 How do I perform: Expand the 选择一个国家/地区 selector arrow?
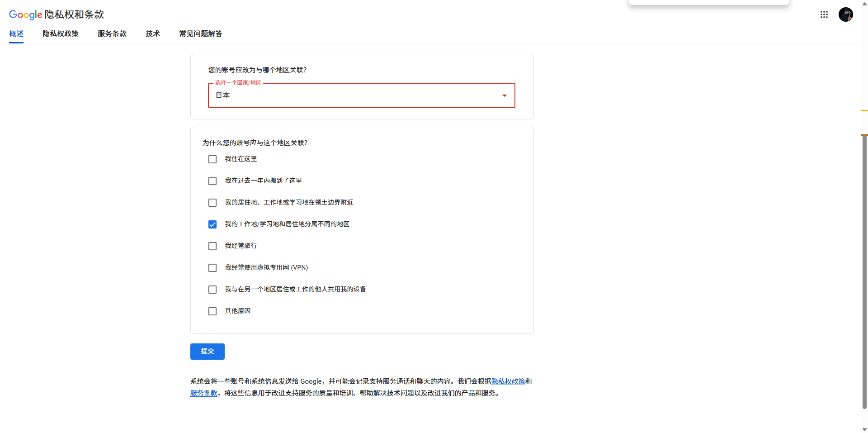[505, 95]
